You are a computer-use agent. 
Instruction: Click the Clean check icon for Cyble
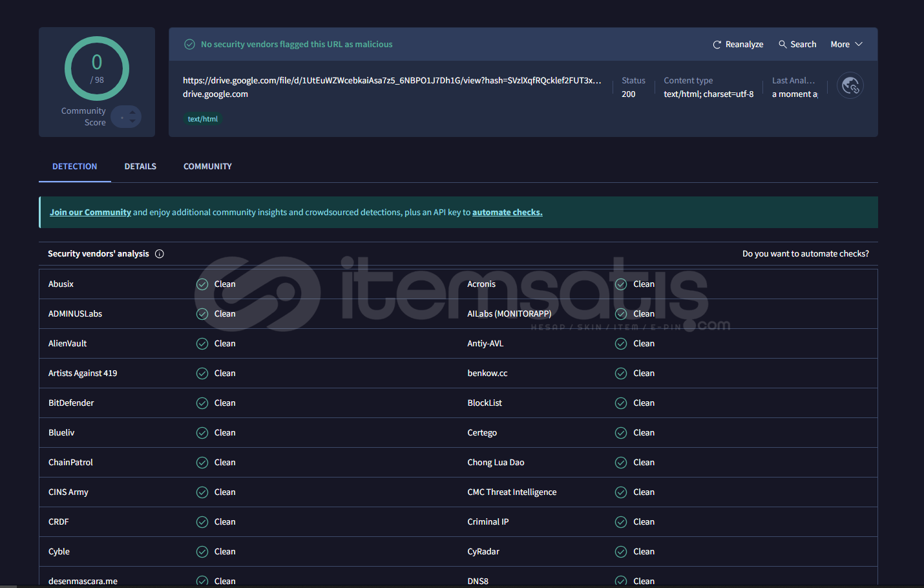pyautogui.click(x=202, y=552)
